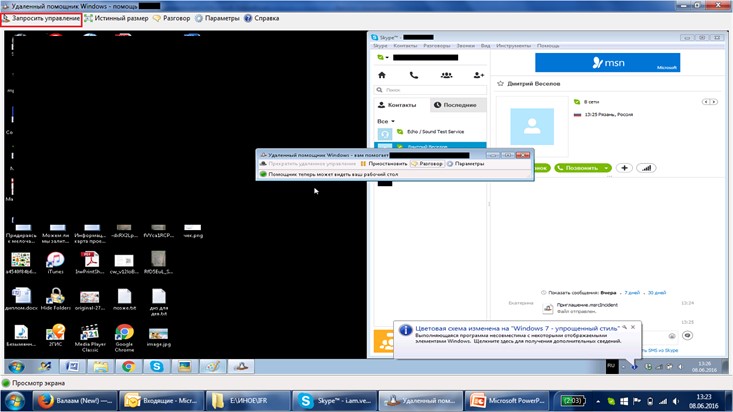Expand dropdown arrow on Позвонить button

click(x=606, y=168)
